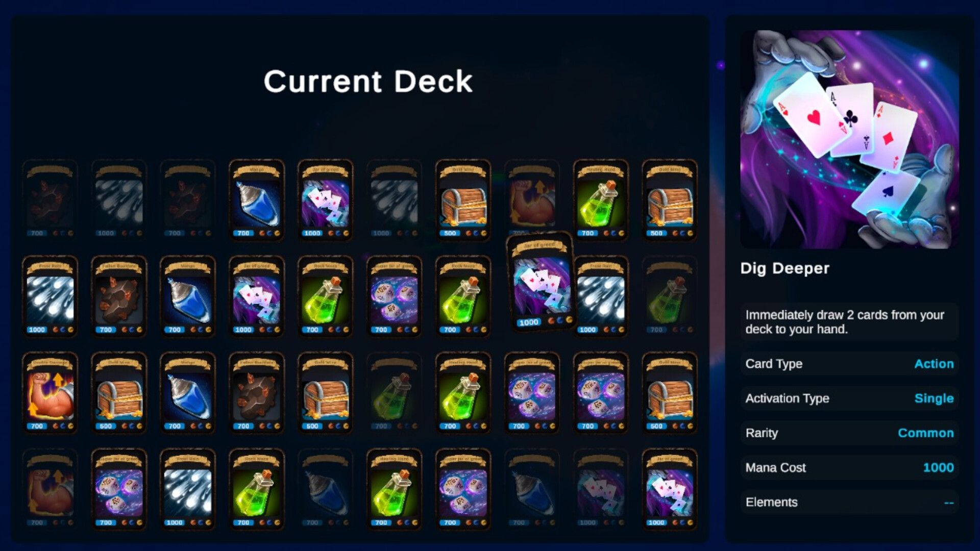The height and width of the screenshot is (551, 980).
Task: Choose the Fallen Boulders card in the second row
Action: tap(119, 296)
